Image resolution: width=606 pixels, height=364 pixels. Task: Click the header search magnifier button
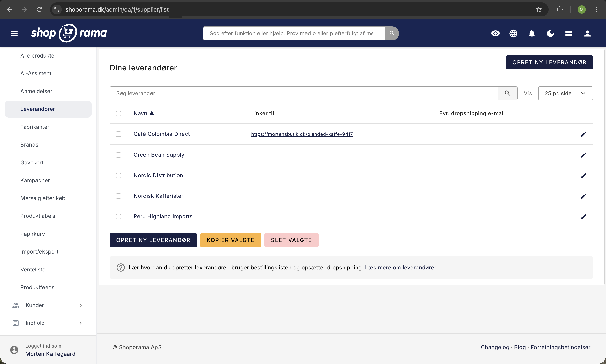pyautogui.click(x=392, y=33)
